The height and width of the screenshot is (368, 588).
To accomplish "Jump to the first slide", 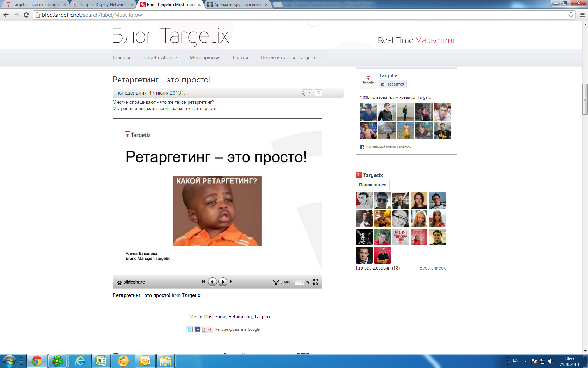I will pyautogui.click(x=203, y=282).
